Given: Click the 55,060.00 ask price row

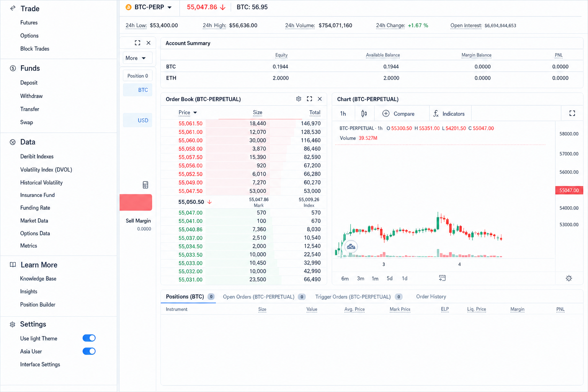Looking at the screenshot, I should [243, 140].
